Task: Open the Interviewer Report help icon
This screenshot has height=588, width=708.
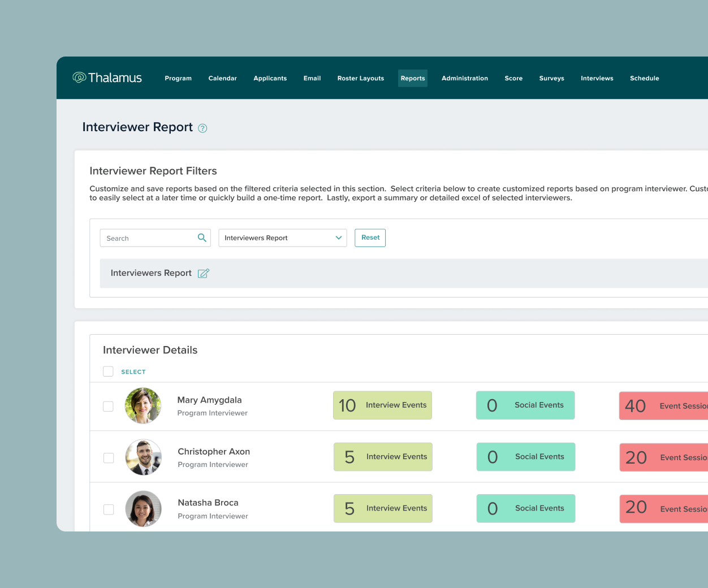Action: pos(202,128)
